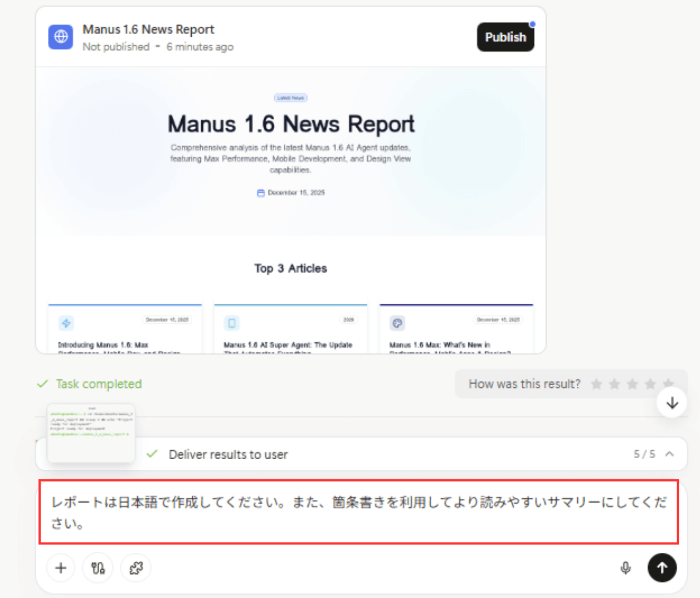Open the Deliver results to user step
The height and width of the screenshot is (598, 700).
[x=228, y=455]
